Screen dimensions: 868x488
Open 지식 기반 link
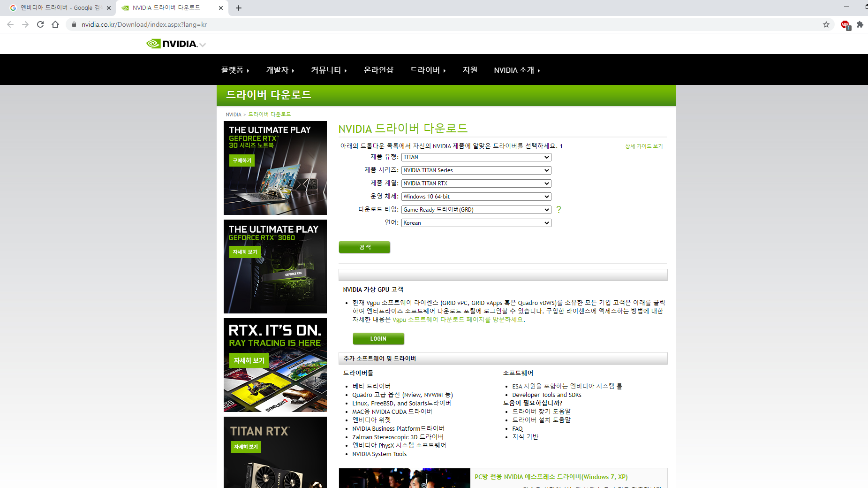point(525,437)
